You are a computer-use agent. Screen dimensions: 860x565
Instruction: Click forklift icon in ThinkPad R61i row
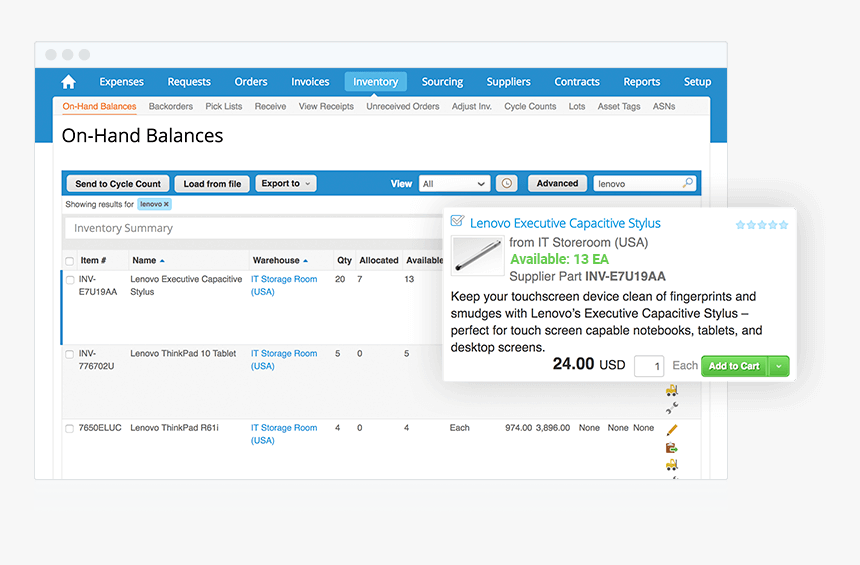[x=672, y=465]
